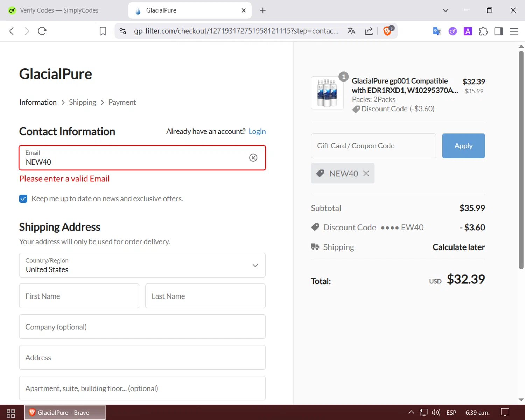This screenshot has width=525, height=420.
Task: Click the Windows Task View icon
Action: (11, 413)
